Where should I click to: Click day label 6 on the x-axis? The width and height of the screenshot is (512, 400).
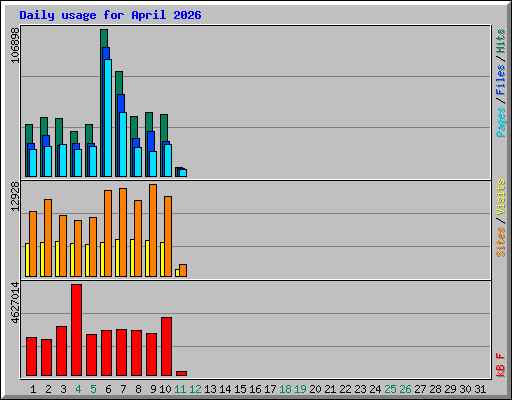(x=108, y=389)
